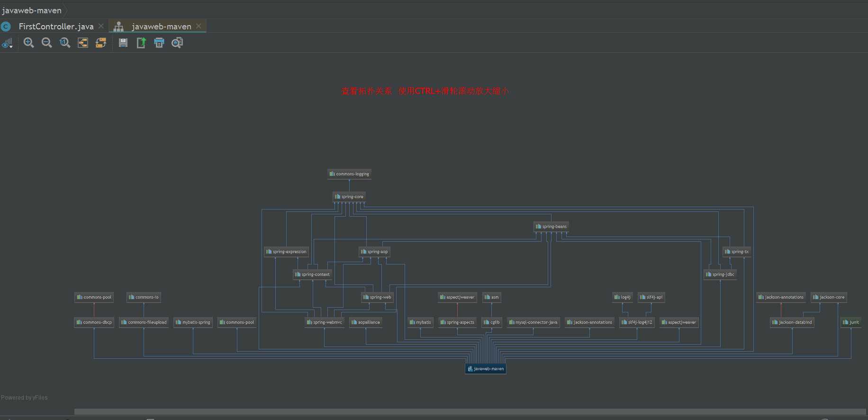Click the javaweb-maven breadcrumb at top
The width and height of the screenshot is (868, 420).
(32, 10)
